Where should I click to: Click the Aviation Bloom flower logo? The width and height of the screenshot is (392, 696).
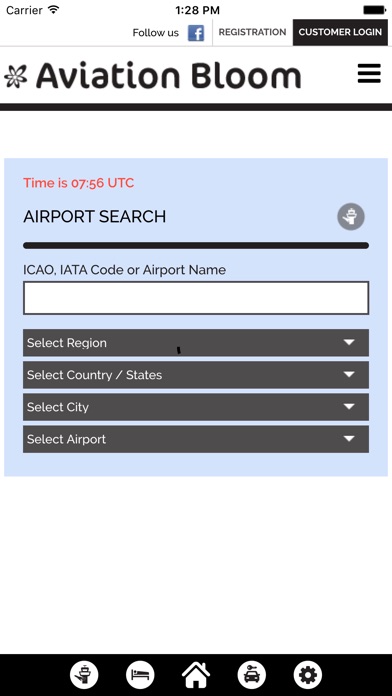(16, 76)
